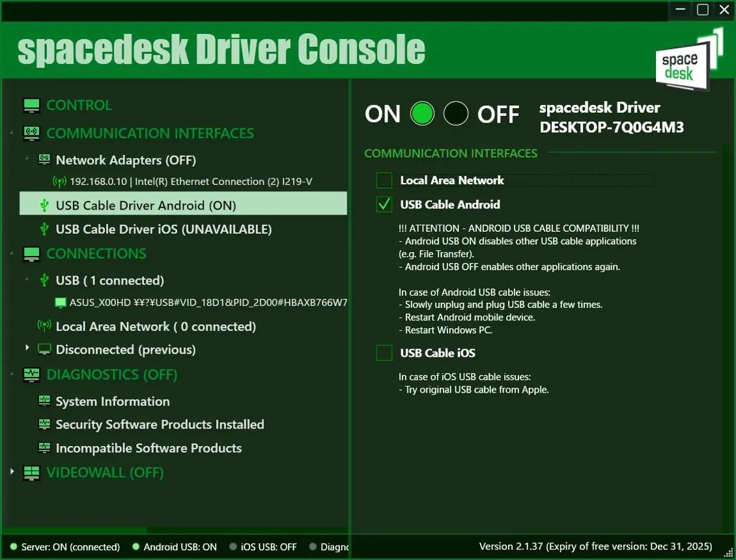736x560 pixels.
Task: Click the CONNECTIONS monitor icon
Action: [x=31, y=254]
